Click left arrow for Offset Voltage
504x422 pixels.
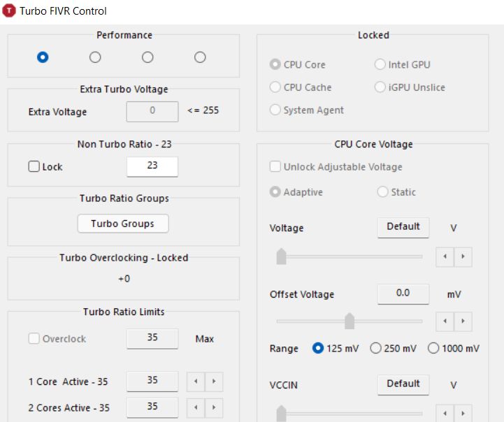point(445,321)
